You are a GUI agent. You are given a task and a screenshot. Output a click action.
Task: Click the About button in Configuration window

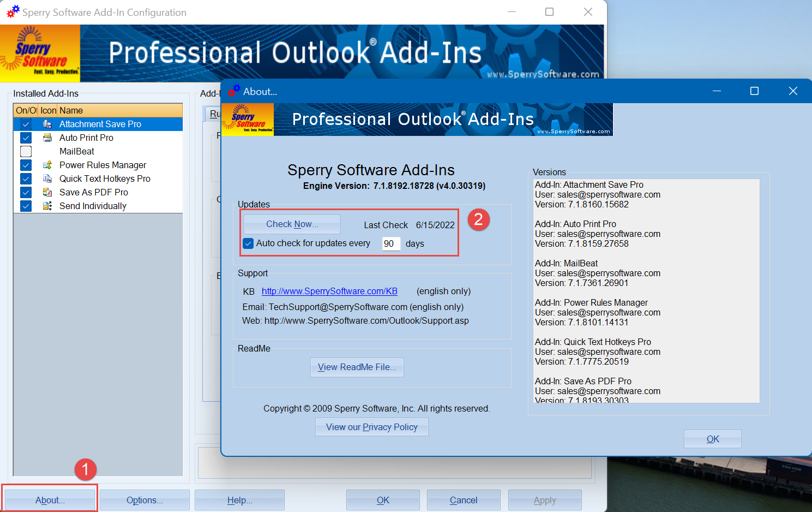50,500
